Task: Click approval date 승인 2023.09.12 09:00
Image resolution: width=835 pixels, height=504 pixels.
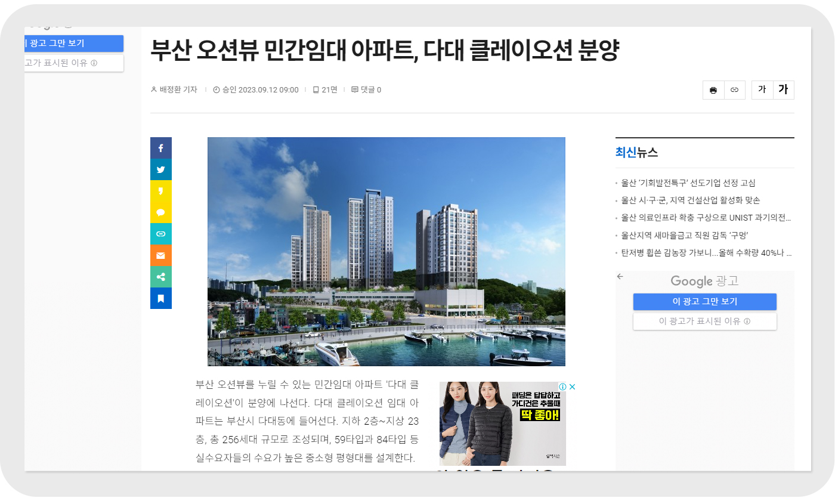Action: point(256,90)
